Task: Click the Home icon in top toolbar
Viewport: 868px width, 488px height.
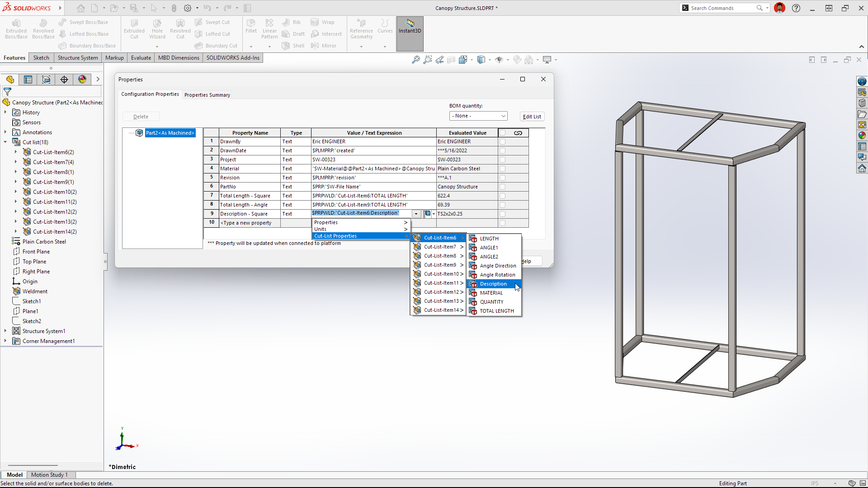Action: [81, 8]
